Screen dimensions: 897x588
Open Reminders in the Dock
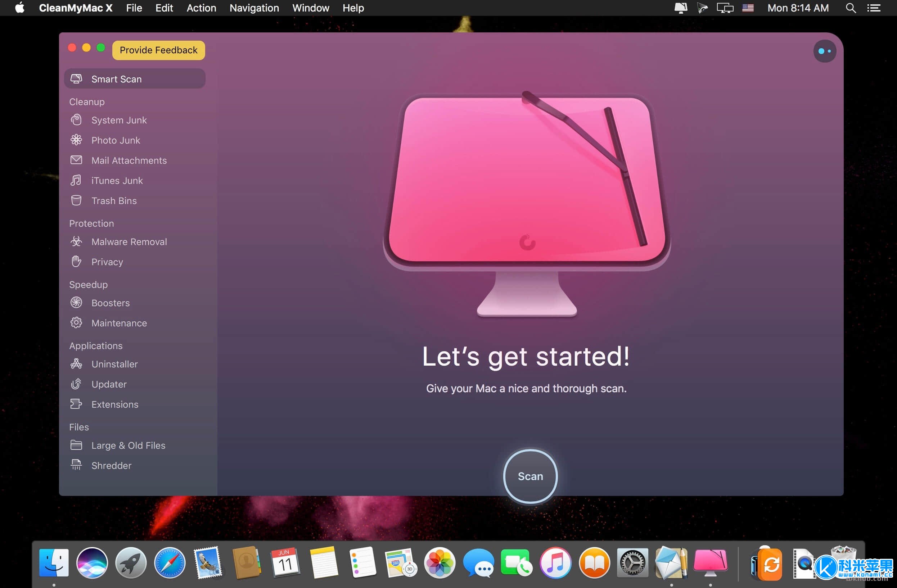tap(362, 563)
